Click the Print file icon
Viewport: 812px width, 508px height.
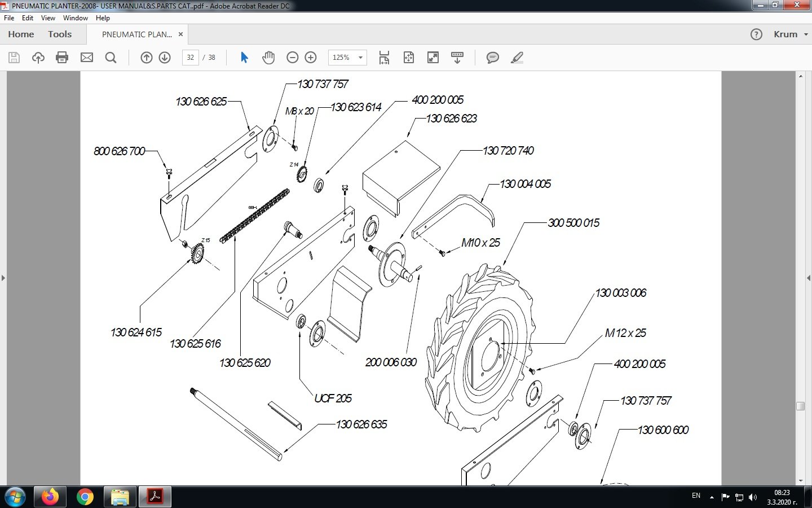62,58
